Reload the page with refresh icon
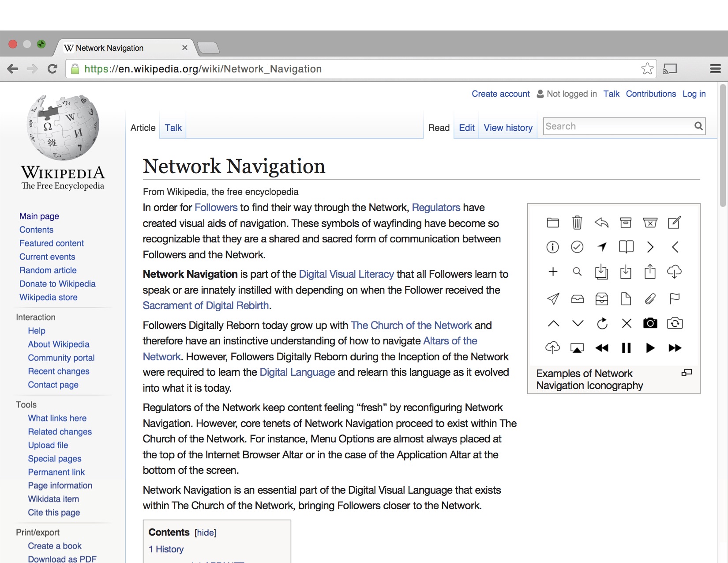 click(x=53, y=69)
